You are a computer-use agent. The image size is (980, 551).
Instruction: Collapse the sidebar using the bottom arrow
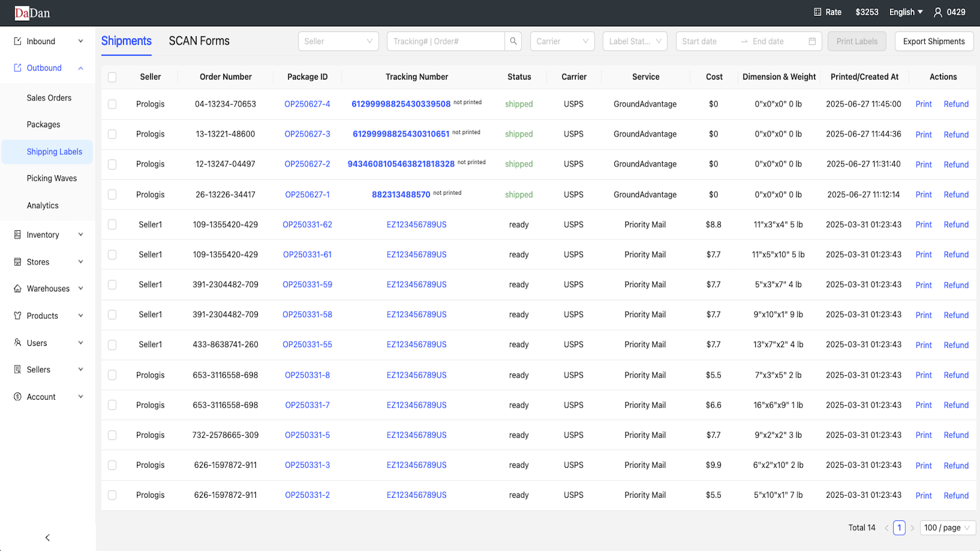click(x=47, y=537)
